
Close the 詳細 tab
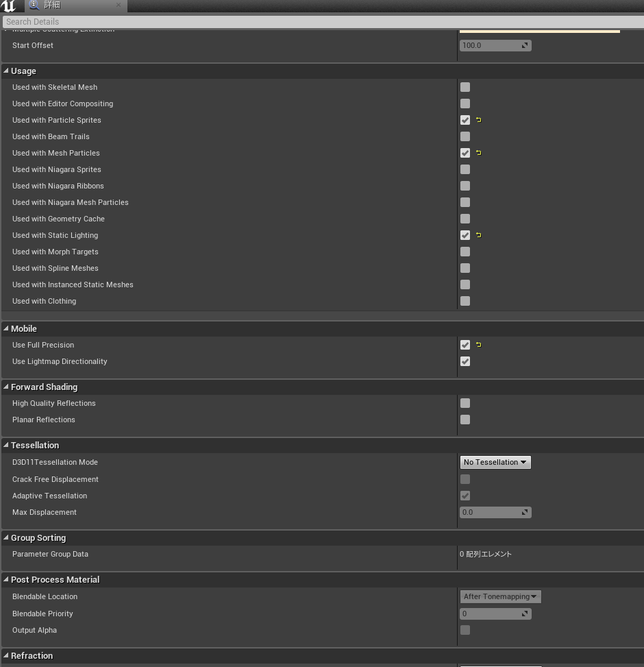tap(119, 5)
